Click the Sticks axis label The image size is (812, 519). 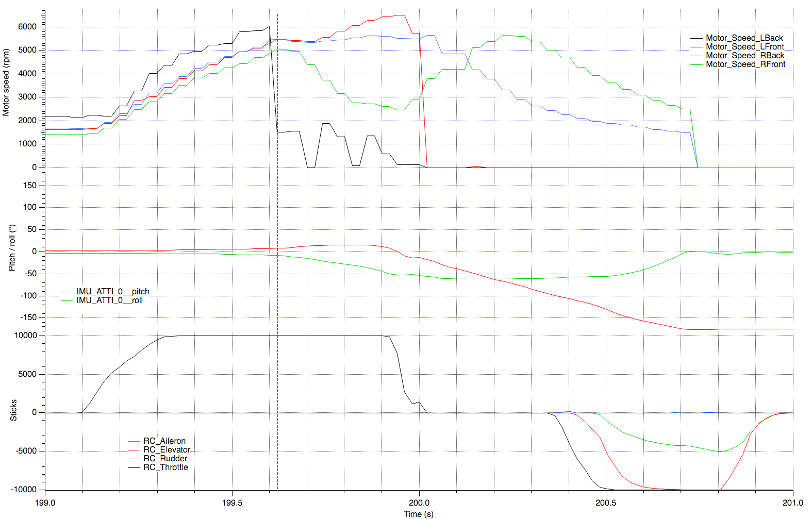click(13, 410)
